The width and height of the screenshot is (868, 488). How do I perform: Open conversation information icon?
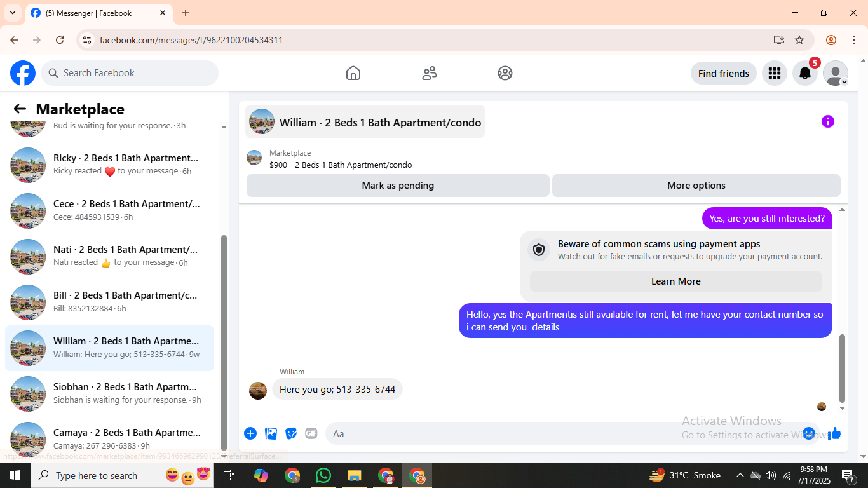827,121
